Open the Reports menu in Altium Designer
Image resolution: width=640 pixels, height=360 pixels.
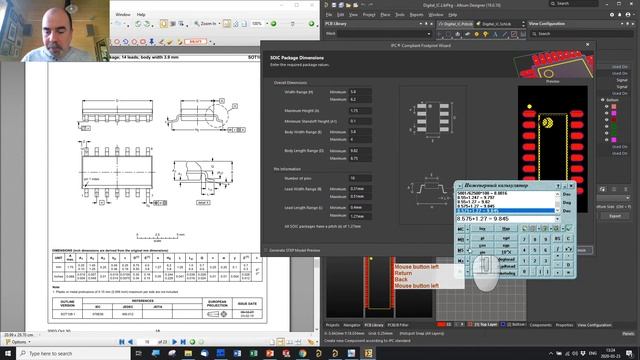tap(416, 15)
